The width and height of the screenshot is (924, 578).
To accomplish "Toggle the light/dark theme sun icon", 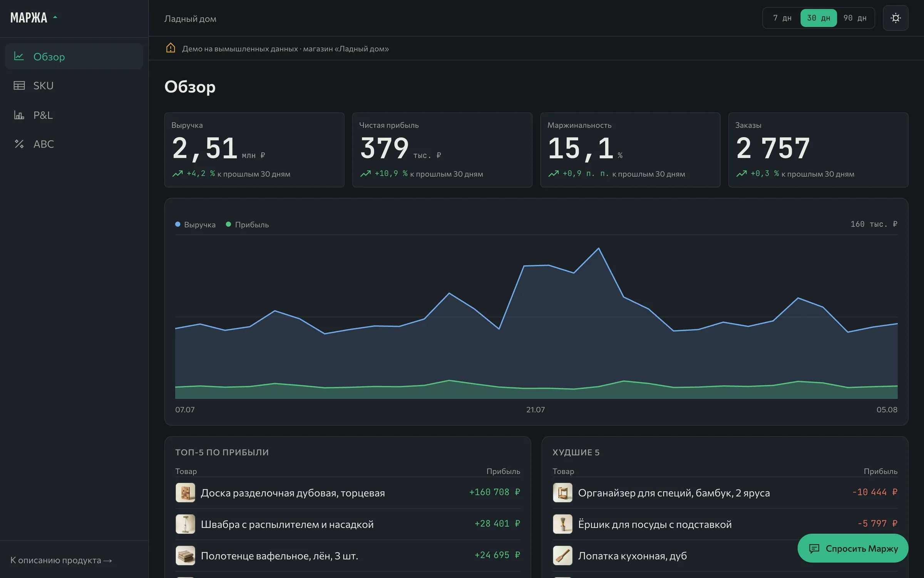I will (x=896, y=18).
